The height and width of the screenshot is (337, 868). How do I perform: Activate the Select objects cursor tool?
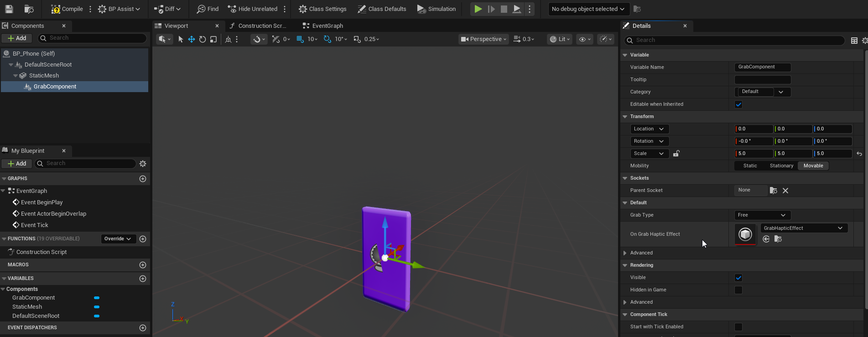(181, 39)
